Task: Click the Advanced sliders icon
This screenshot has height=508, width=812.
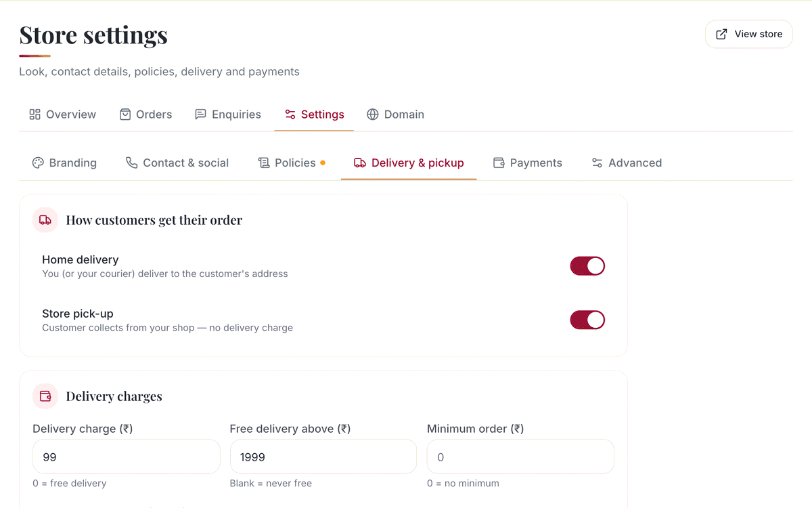Action: [x=597, y=163]
